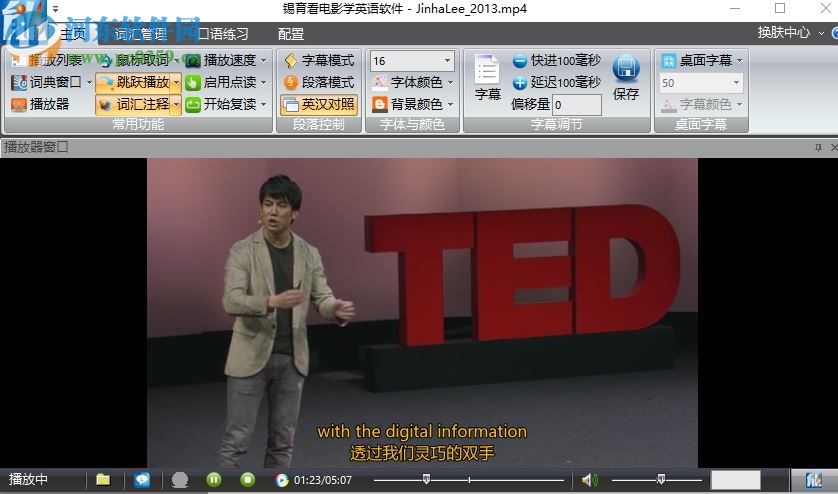The image size is (838, 494).
Task: Click the app logo icon at bottom right
Action: pos(814,480)
